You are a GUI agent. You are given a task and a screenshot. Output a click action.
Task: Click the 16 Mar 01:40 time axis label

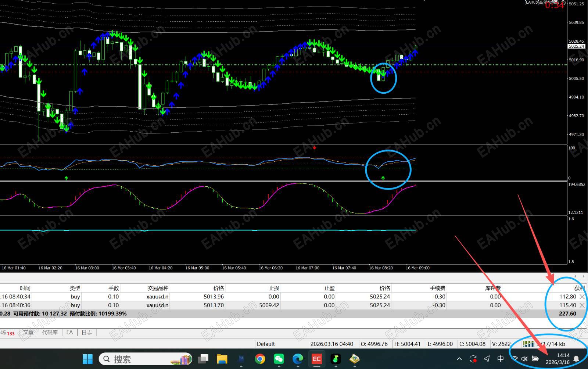pyautogui.click(x=14, y=268)
